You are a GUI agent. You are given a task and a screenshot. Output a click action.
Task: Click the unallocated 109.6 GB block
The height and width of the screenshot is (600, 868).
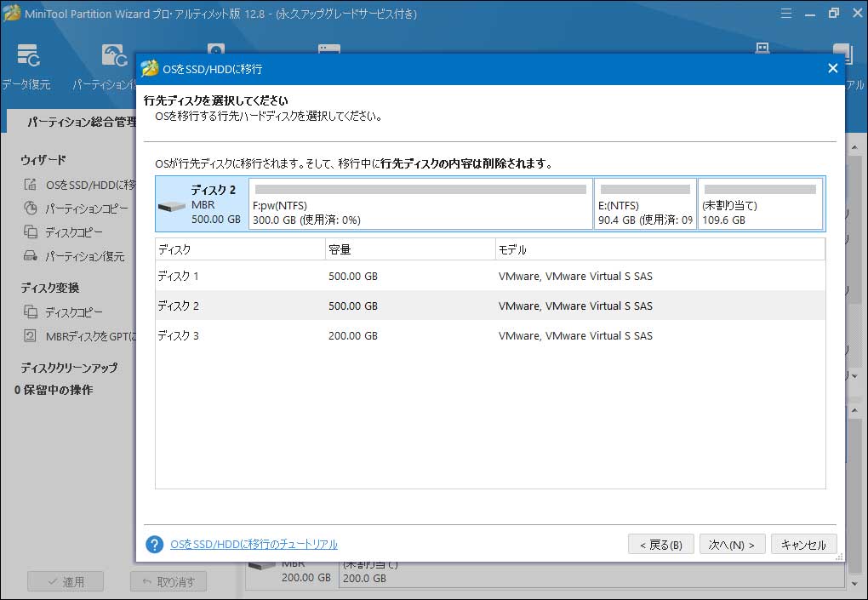click(x=760, y=203)
